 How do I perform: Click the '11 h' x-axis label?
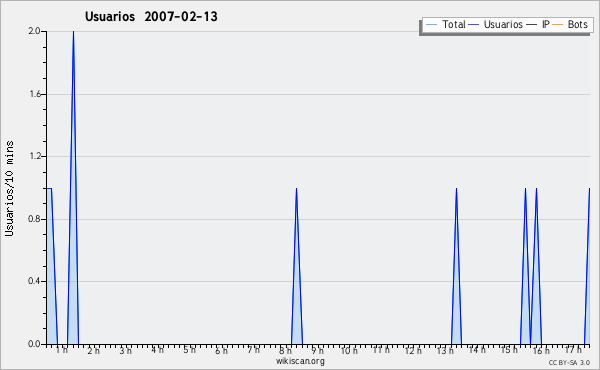(x=381, y=350)
